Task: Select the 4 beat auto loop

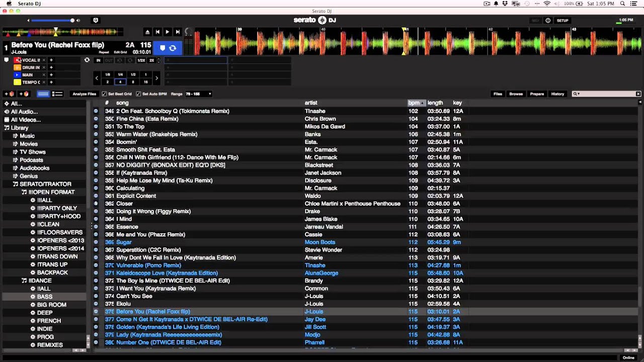Action: 120,82
